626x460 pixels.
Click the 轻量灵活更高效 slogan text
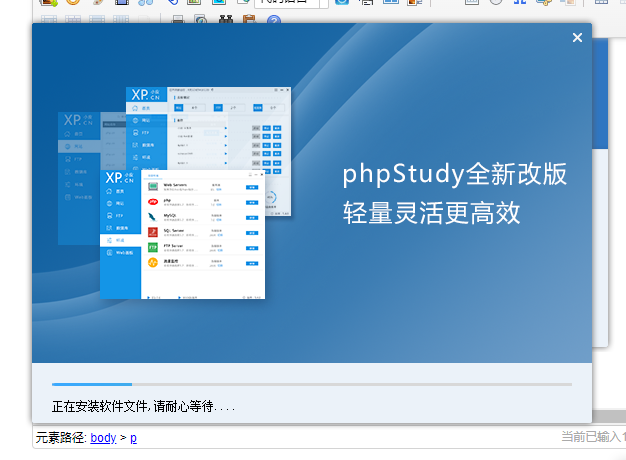tap(432, 212)
